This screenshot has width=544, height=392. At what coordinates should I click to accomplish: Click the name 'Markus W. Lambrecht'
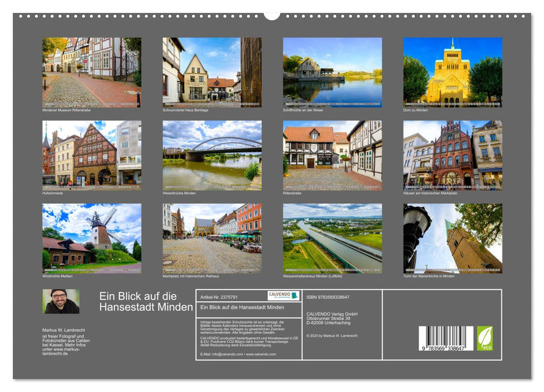point(63,330)
